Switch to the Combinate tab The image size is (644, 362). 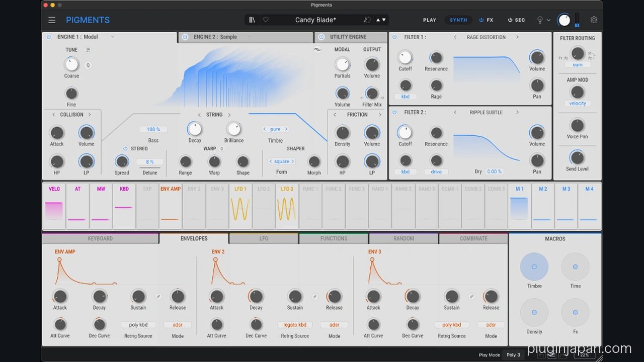click(473, 239)
